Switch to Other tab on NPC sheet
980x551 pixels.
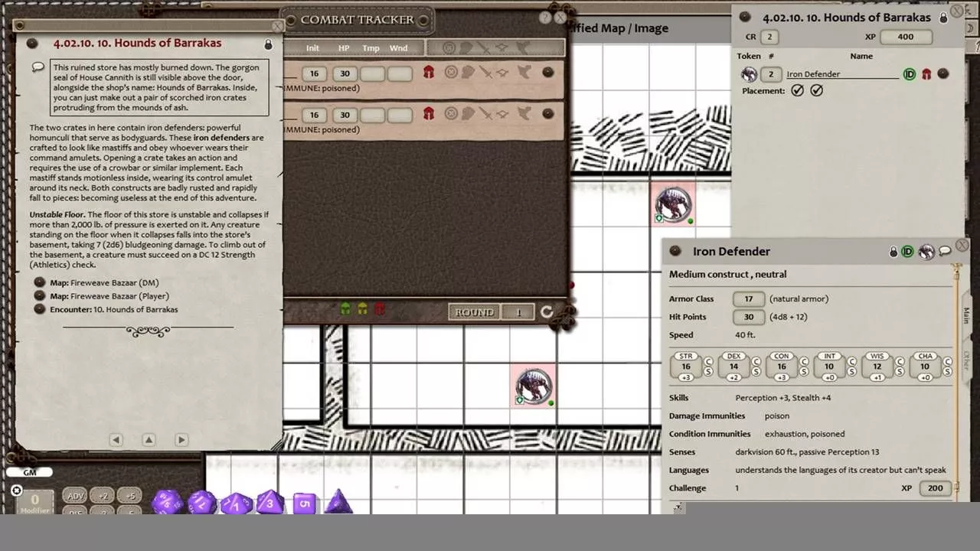click(x=966, y=360)
